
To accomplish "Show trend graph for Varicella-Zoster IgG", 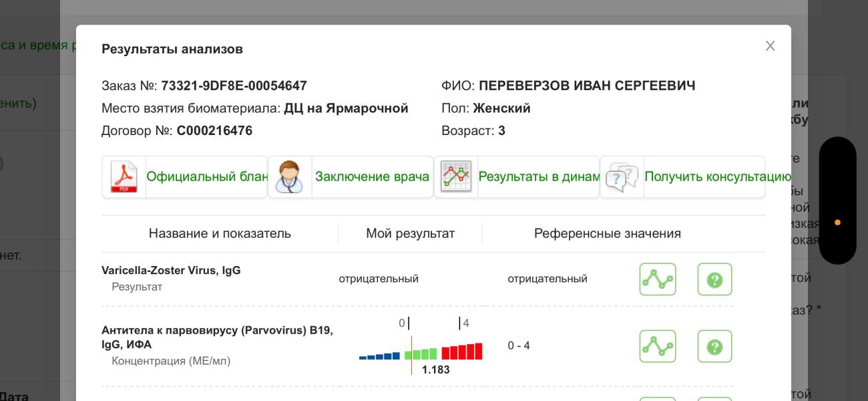I will tap(657, 279).
